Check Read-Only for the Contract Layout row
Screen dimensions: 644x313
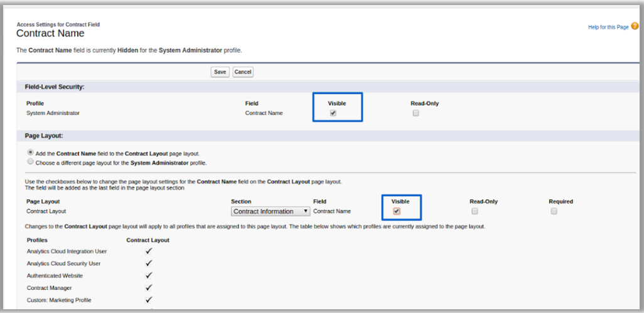(x=475, y=211)
